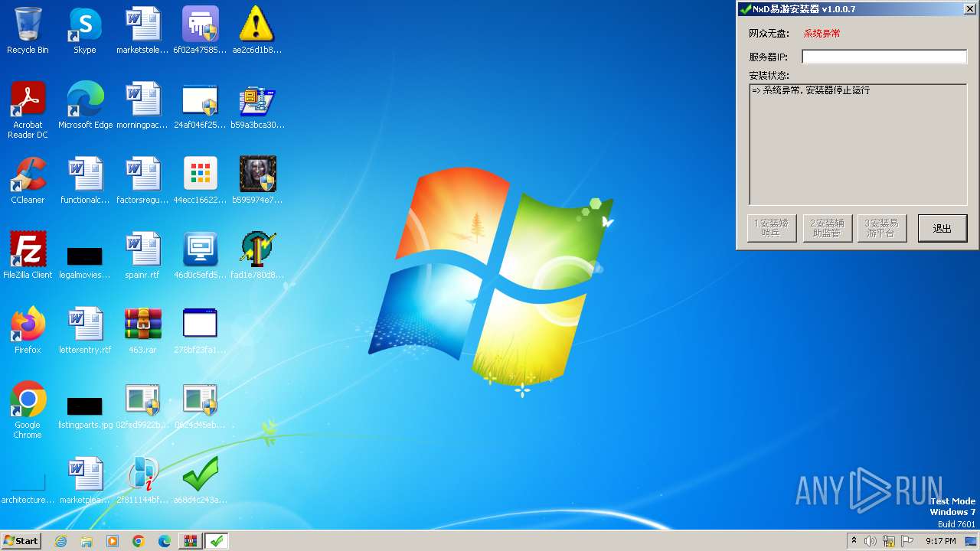Open the Windows Start menu
This screenshot has width=980, height=551.
pyautogui.click(x=21, y=541)
